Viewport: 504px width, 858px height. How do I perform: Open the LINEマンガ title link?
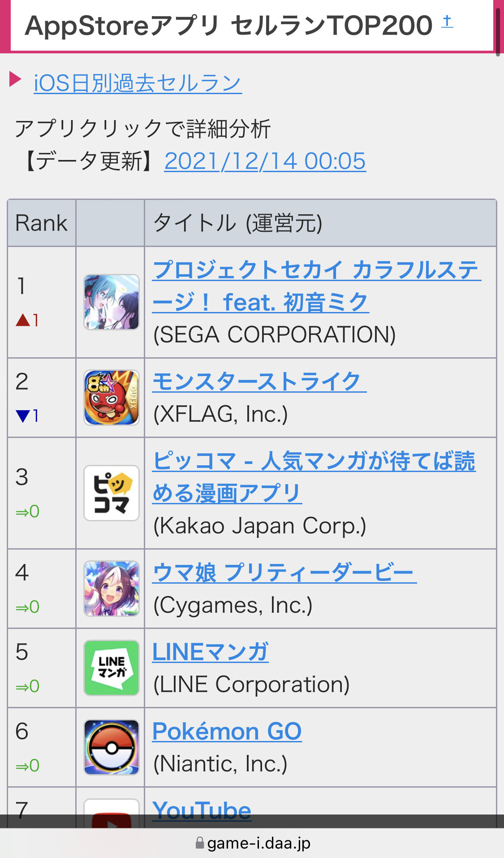pyautogui.click(x=211, y=652)
